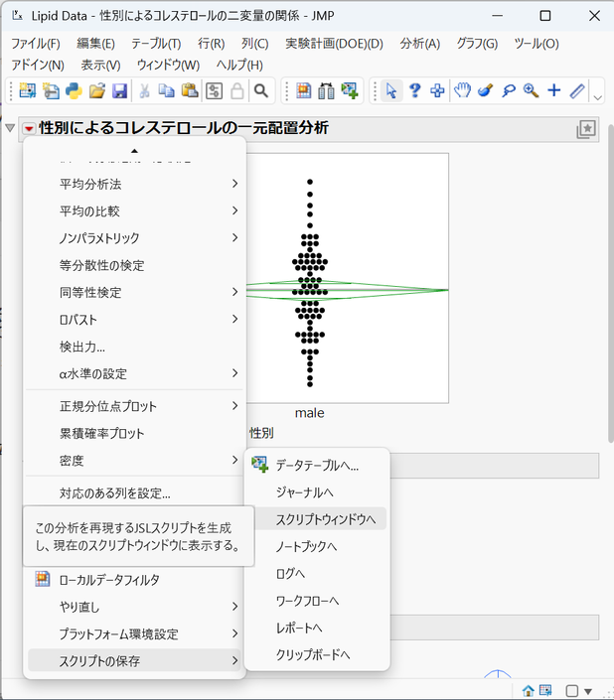Click the up arrow at the popup menu top

point(134,151)
